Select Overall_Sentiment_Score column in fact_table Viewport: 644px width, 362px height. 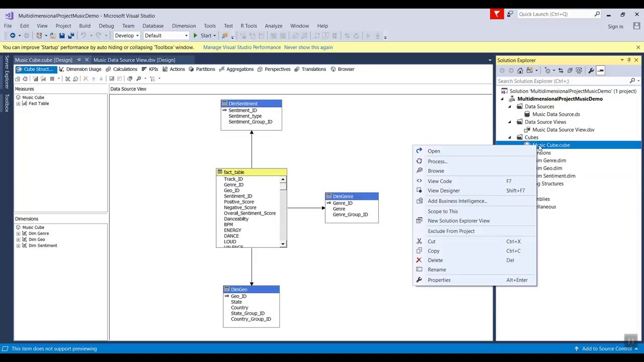pos(250,213)
